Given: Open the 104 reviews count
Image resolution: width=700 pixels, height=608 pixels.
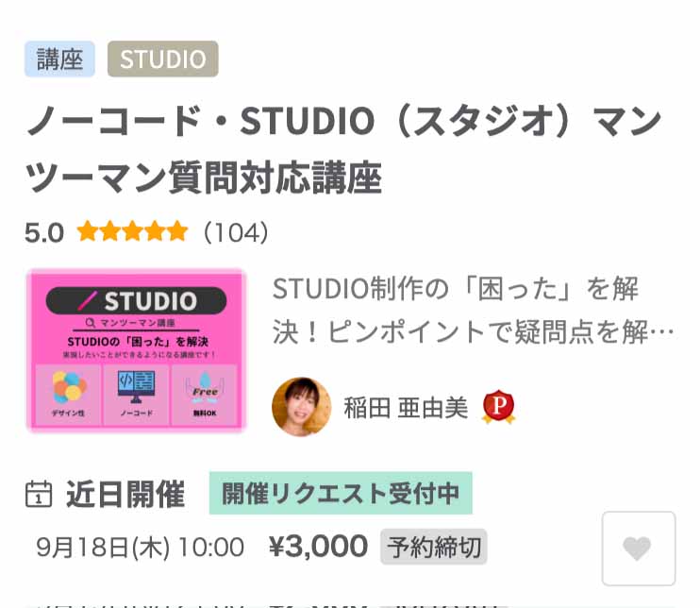Looking at the screenshot, I should point(236,232).
